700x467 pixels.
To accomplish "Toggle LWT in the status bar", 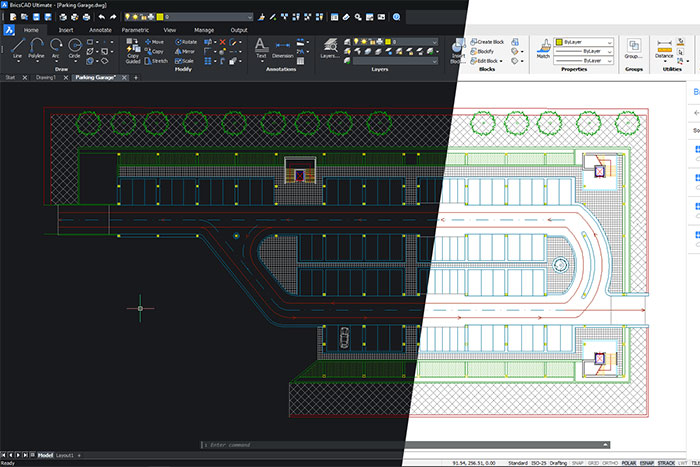I will click(683, 463).
